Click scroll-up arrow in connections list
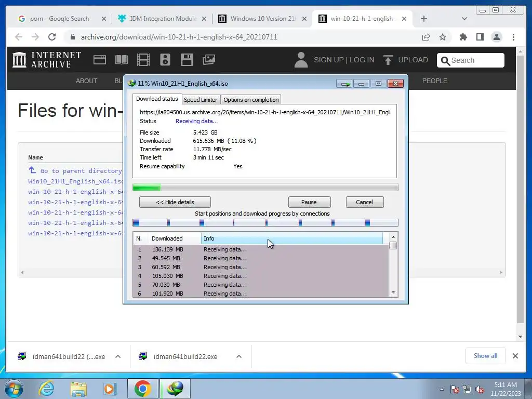Screen dimensions: 532x399 pyautogui.click(x=393, y=237)
